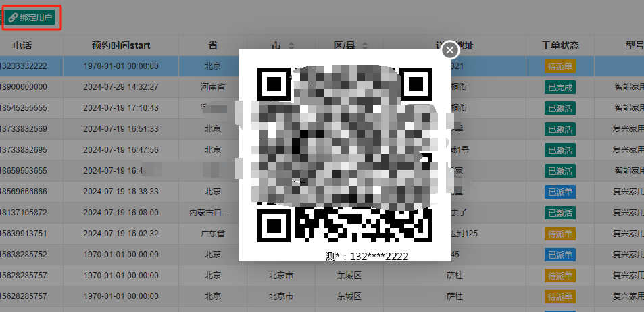Viewport: 644px width, 312px height.
Task: Click the 绑定用户 button
Action: [x=30, y=18]
